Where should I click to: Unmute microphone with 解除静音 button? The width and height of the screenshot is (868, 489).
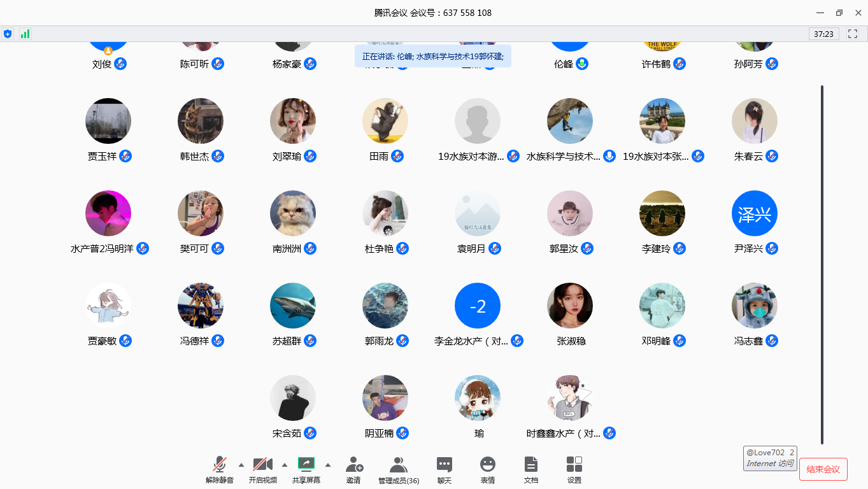coord(220,470)
